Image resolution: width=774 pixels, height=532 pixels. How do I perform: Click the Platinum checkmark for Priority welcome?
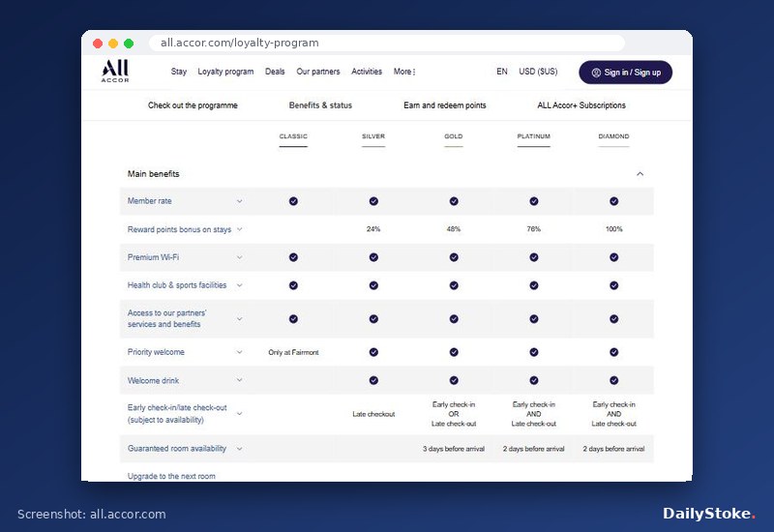pos(534,352)
